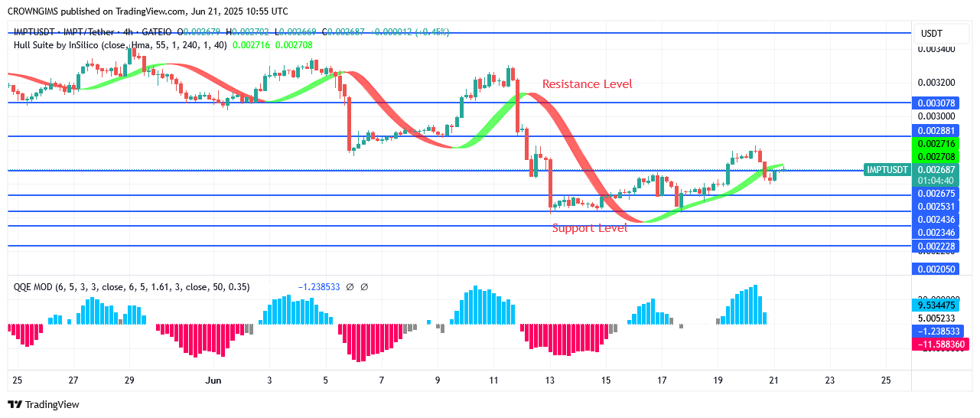This screenshot has height=418, width=980.
Task: Click the 9 date on the time axis
Action: tap(438, 380)
